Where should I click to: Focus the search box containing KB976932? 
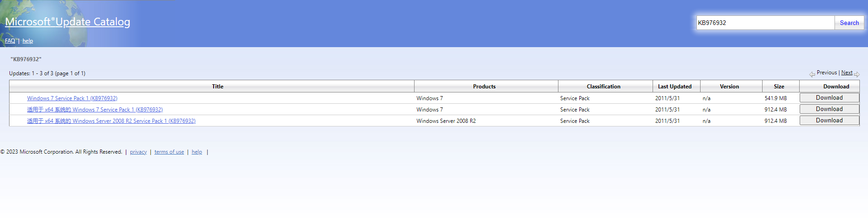click(x=765, y=23)
